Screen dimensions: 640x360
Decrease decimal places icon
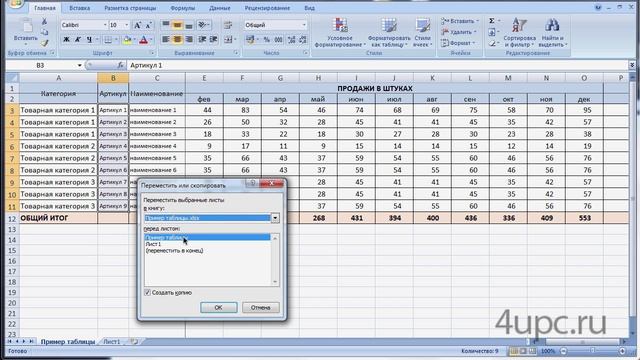pyautogui.click(x=303, y=40)
